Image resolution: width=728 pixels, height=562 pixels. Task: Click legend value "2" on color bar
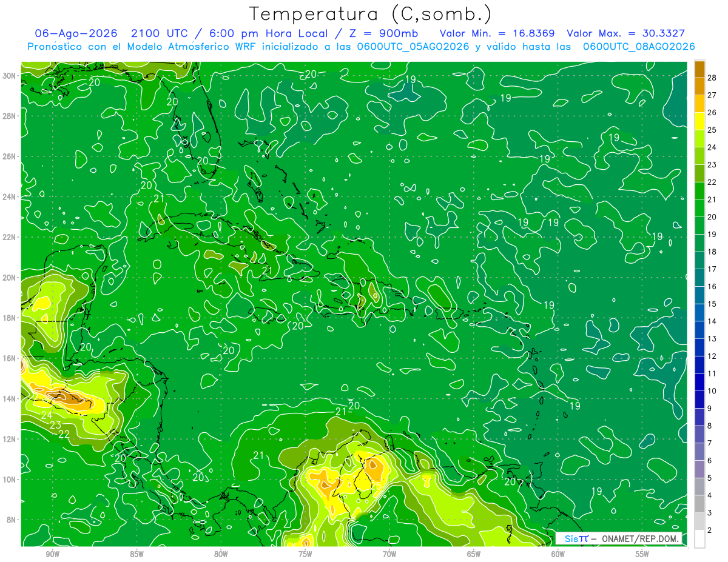pyautogui.click(x=710, y=530)
